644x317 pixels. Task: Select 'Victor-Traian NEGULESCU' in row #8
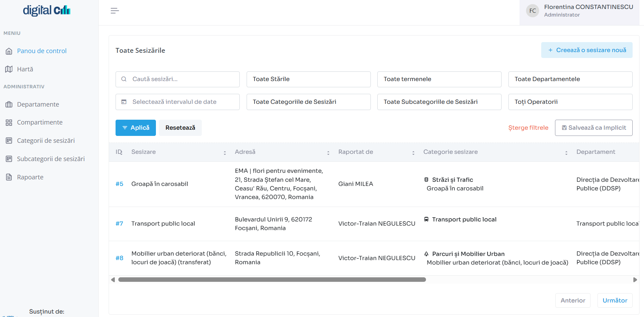[x=377, y=258]
